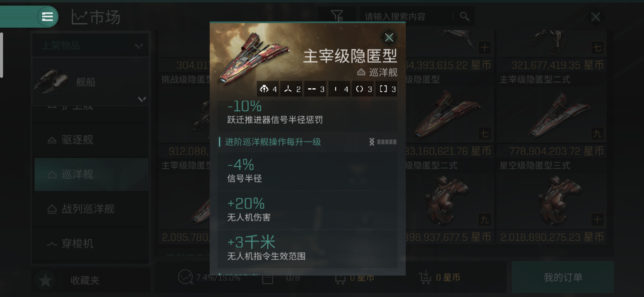The image size is (644, 297).
Task: Close the 主宰级隐匿型 detail popup
Action: click(389, 37)
